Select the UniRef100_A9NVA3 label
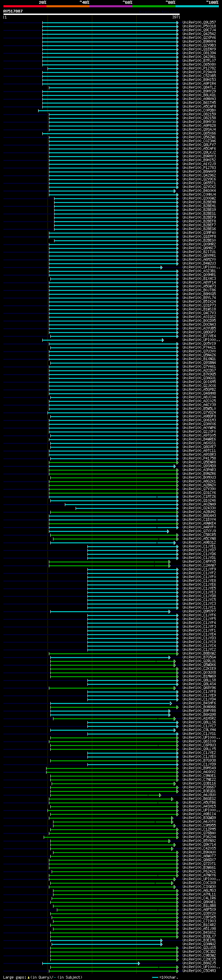Screen dimensions: 222x980 [x=199, y=99]
